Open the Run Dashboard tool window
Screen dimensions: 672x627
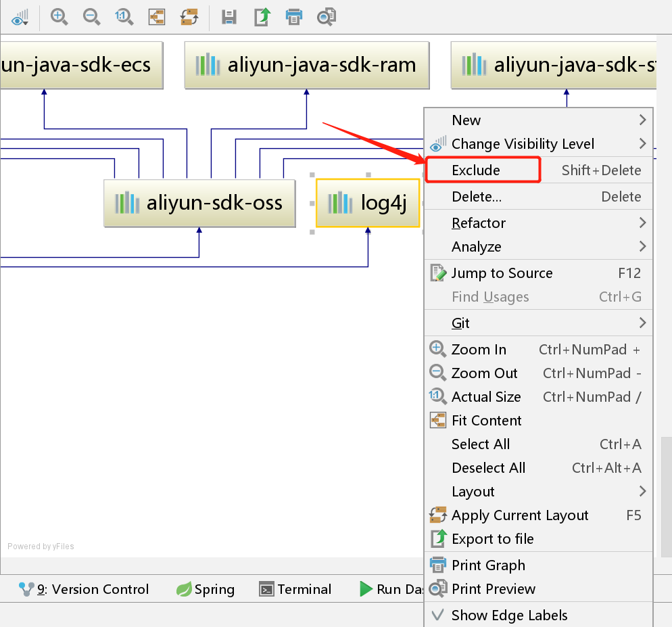[x=391, y=589]
